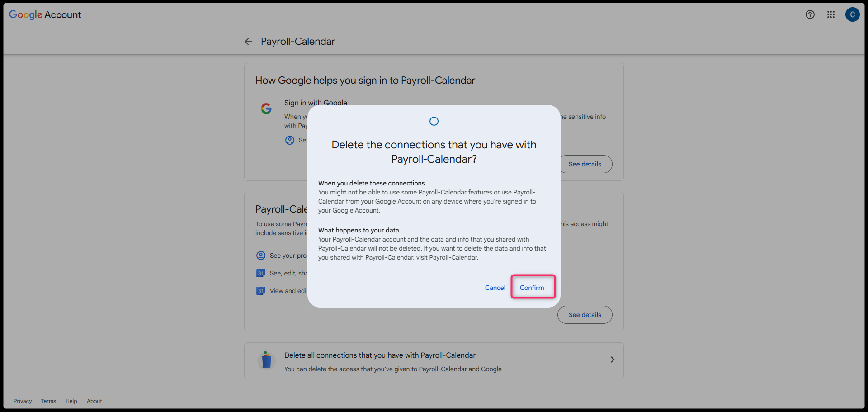Open the account avatar 'C'
The height and width of the screenshot is (412, 868).
853,14
